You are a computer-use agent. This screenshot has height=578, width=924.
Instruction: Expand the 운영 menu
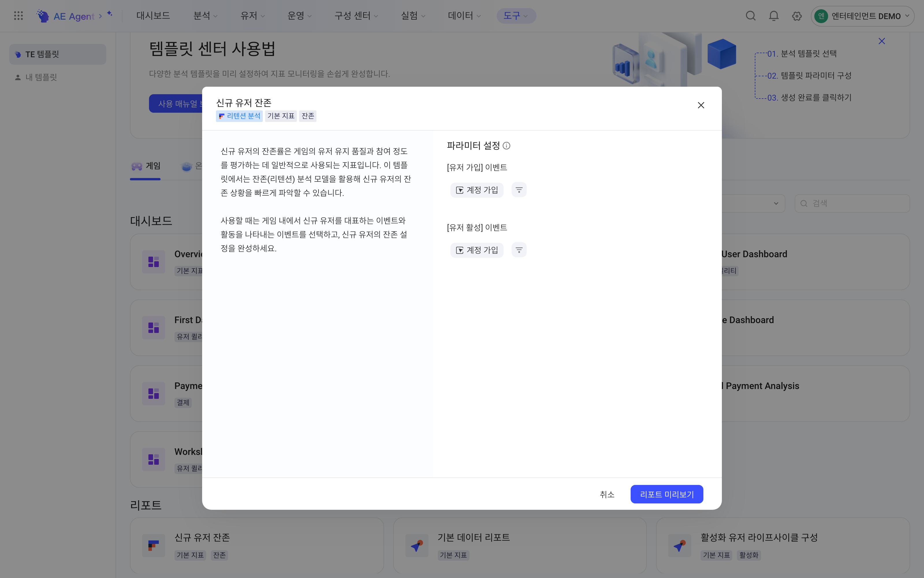coord(299,16)
